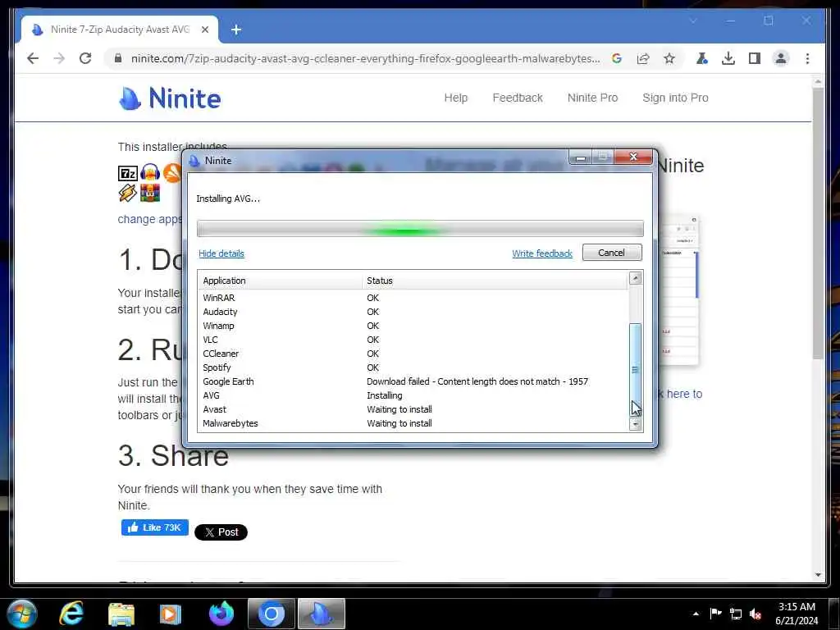Share this page via the share icon

coord(643,58)
